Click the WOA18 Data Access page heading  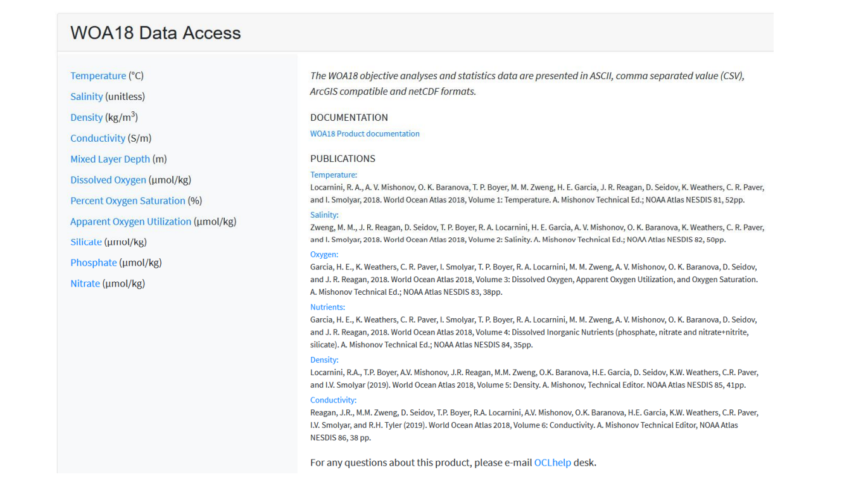pyautogui.click(x=156, y=33)
